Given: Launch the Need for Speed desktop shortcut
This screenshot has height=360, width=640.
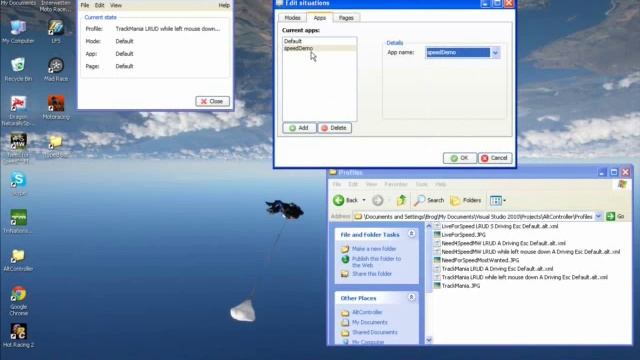Looking at the screenshot, I should pyautogui.click(x=18, y=148).
